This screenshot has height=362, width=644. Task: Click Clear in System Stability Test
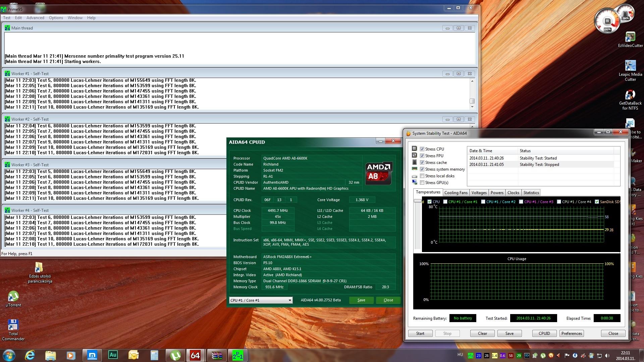point(482,334)
